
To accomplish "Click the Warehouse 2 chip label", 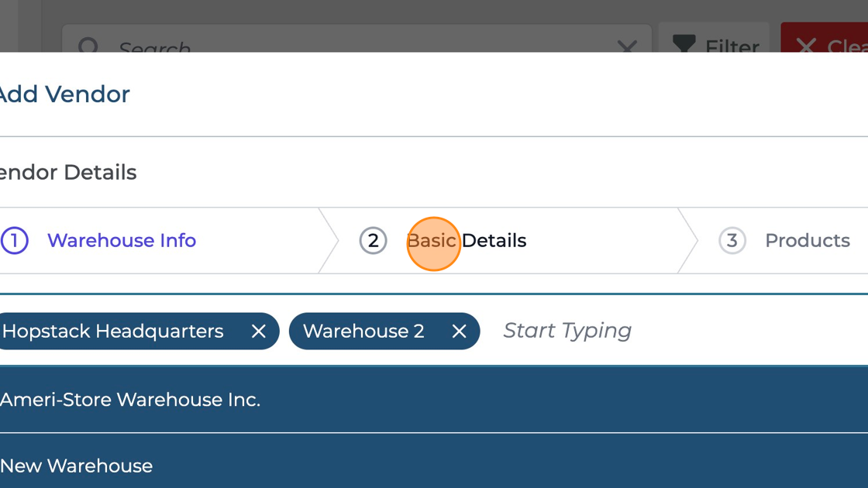I will coord(363,332).
